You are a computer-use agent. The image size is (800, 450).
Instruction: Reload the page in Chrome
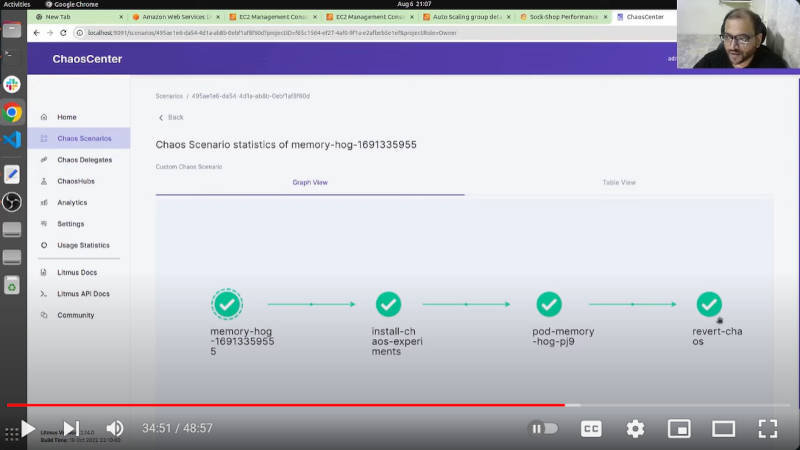(63, 33)
